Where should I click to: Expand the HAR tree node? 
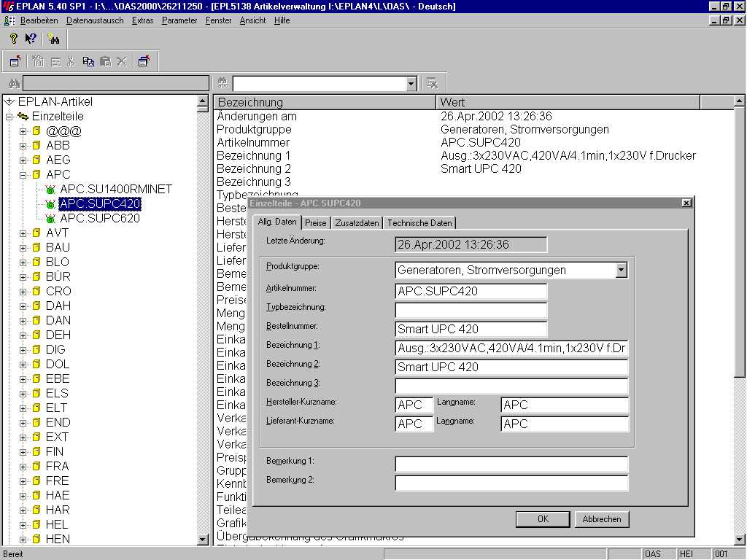click(x=23, y=510)
